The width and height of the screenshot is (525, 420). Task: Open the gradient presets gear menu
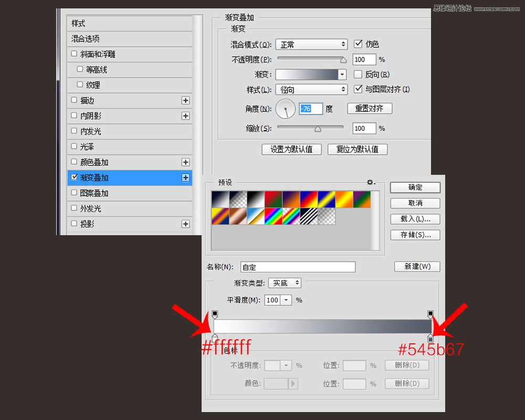coord(371,182)
